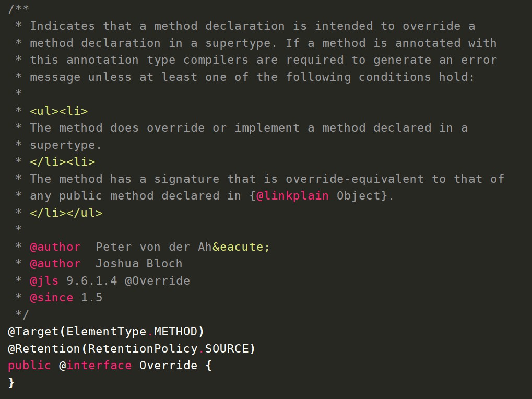Click the 9.6.1.4 @Override reference text
The width and height of the screenshot is (532, 399).
[x=128, y=280]
